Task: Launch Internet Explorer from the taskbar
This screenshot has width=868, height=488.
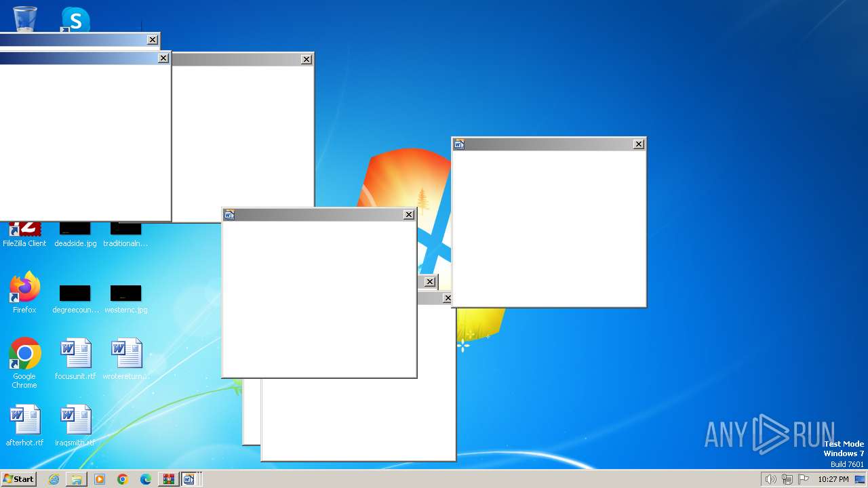Action: (x=54, y=479)
